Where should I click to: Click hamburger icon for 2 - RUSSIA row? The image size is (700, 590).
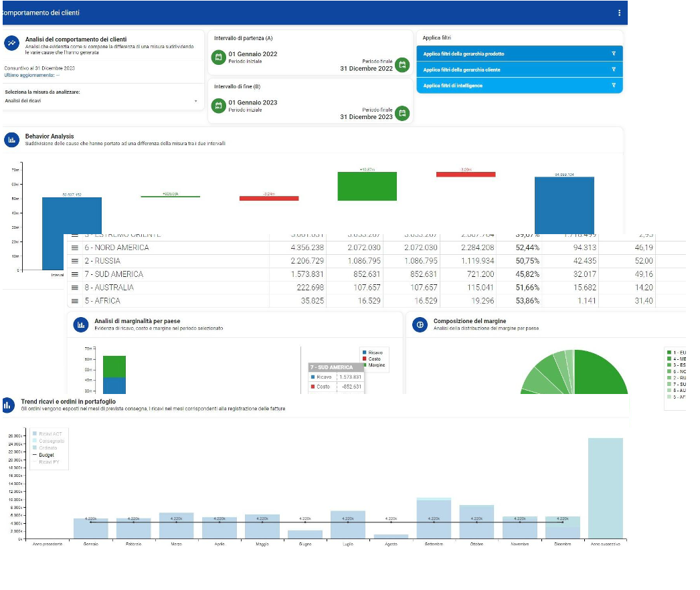pos(75,261)
